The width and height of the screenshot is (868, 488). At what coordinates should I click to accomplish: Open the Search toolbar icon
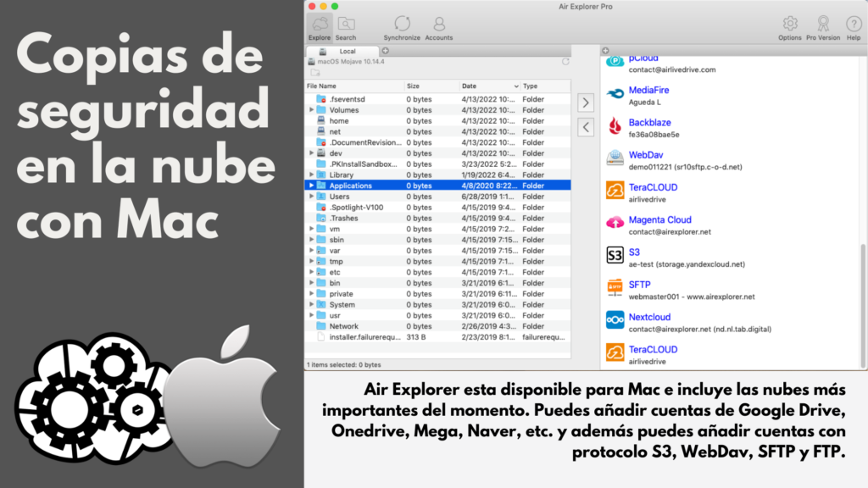[x=346, y=28]
